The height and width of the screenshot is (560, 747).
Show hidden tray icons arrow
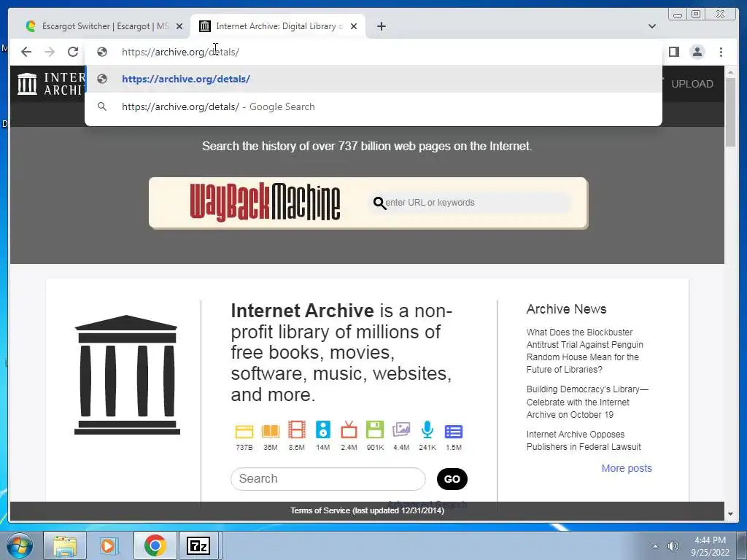[655, 546]
